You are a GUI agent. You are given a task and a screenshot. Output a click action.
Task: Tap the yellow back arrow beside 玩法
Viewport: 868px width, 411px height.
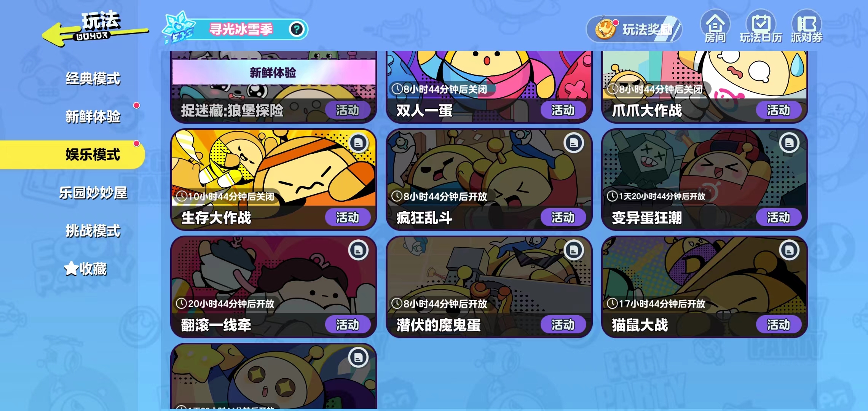click(61, 35)
